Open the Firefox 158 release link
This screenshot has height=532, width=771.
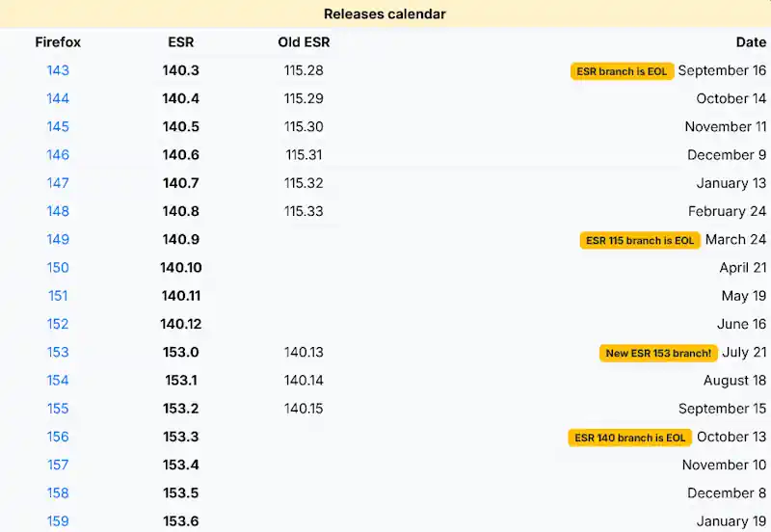[58, 493]
